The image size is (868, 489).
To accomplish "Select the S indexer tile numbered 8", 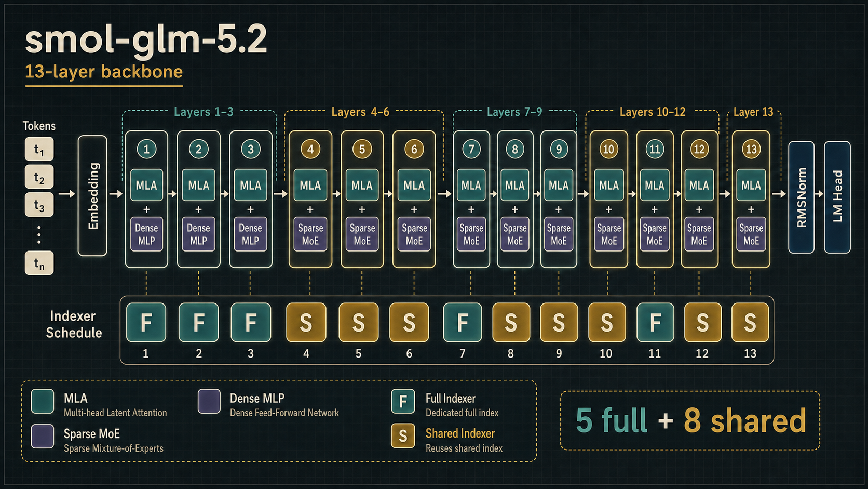I will pyautogui.click(x=511, y=323).
